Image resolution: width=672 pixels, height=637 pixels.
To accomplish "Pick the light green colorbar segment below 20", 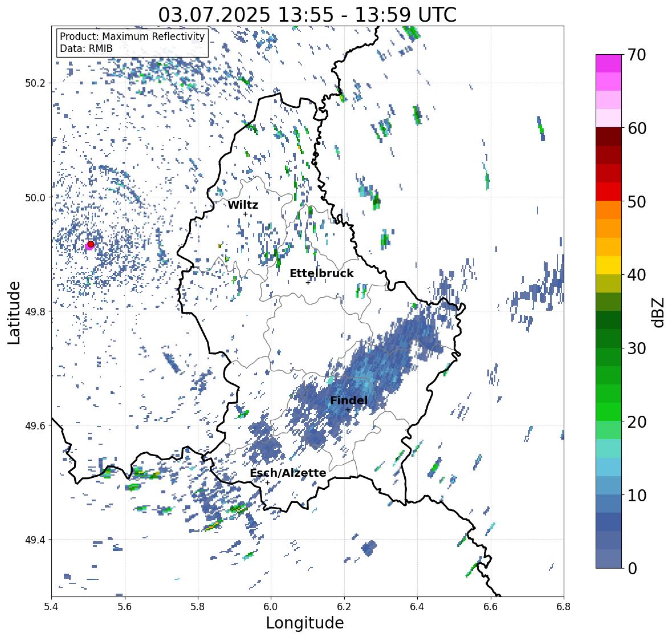I will pos(609,430).
